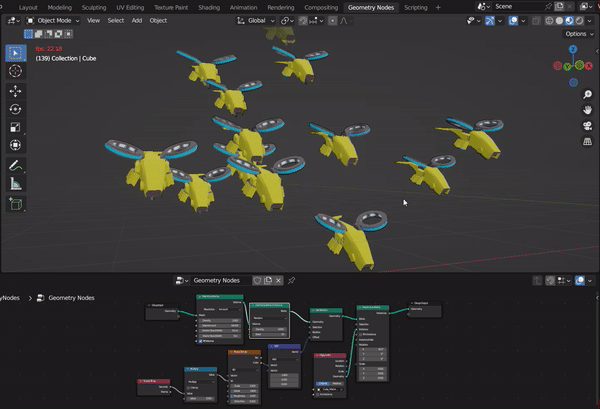Viewport: 600px width, 409px height.
Task: Click the Relative button in Object Info node
Action: [337, 383]
